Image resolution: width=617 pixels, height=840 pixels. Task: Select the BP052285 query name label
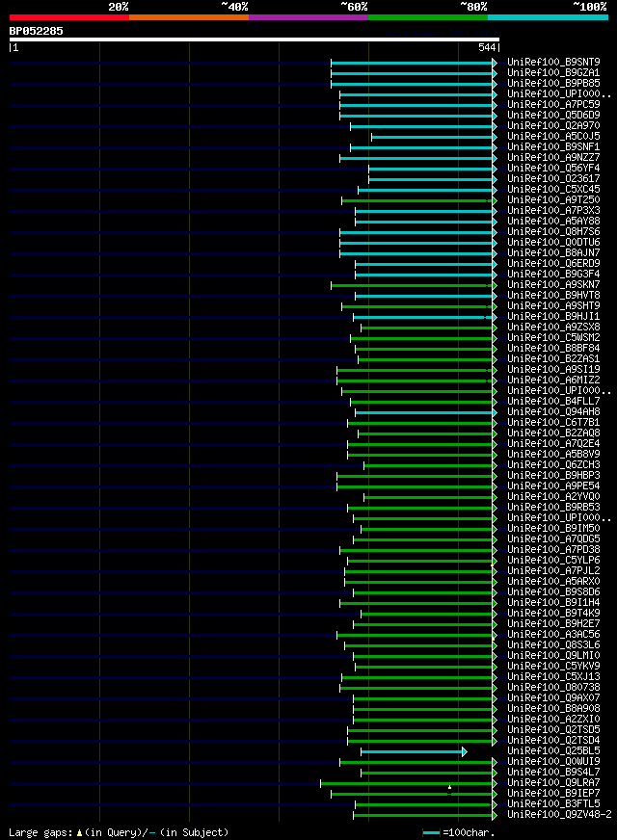coord(36,31)
